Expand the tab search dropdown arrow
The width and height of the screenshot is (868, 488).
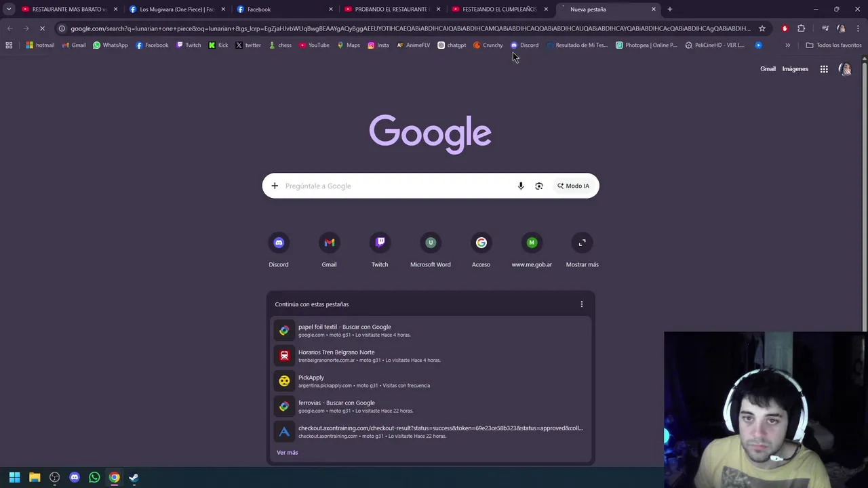pyautogui.click(x=9, y=9)
